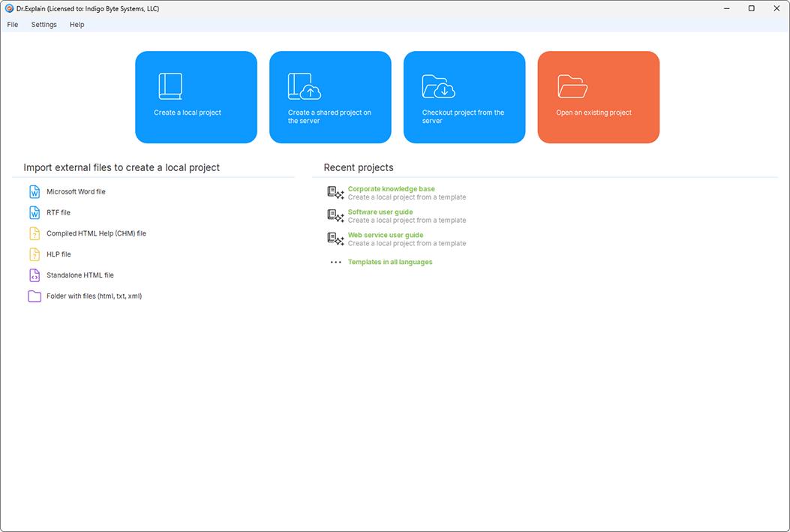Open the File menu
Screen dimensions: 790x532
[13, 25]
